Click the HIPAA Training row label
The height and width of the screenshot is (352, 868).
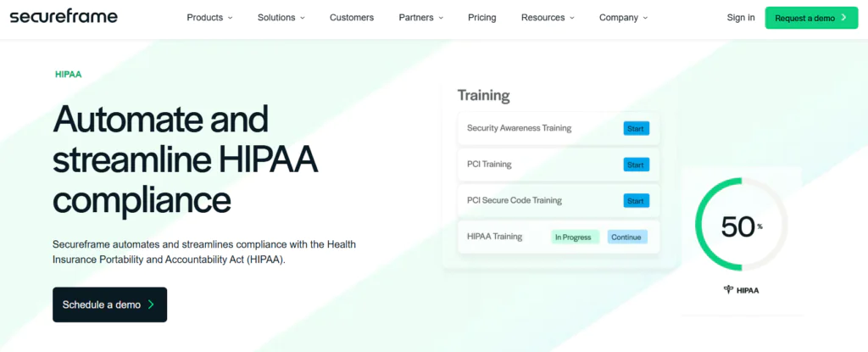click(494, 236)
